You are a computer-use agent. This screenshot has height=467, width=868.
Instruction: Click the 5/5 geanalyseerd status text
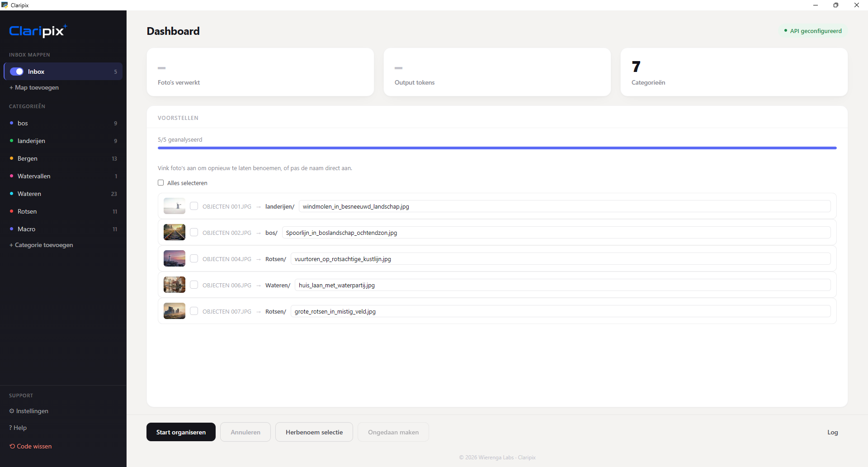coord(180,139)
